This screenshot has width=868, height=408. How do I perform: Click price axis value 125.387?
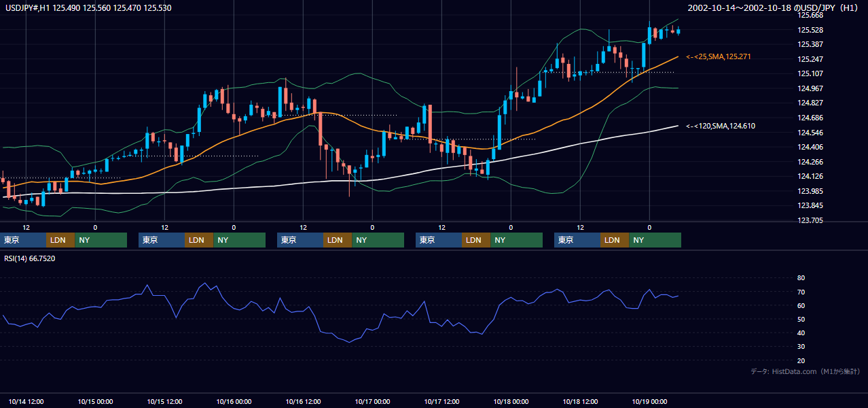tap(810, 44)
